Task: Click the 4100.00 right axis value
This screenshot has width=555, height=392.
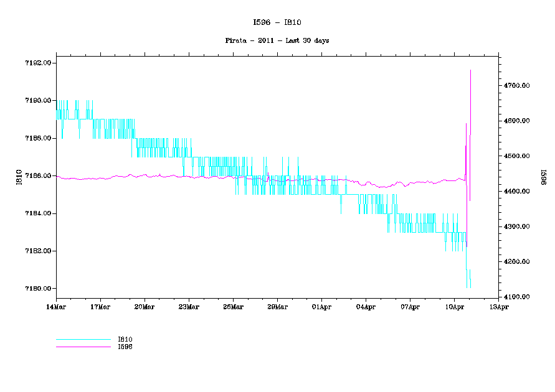Action: 517,297
